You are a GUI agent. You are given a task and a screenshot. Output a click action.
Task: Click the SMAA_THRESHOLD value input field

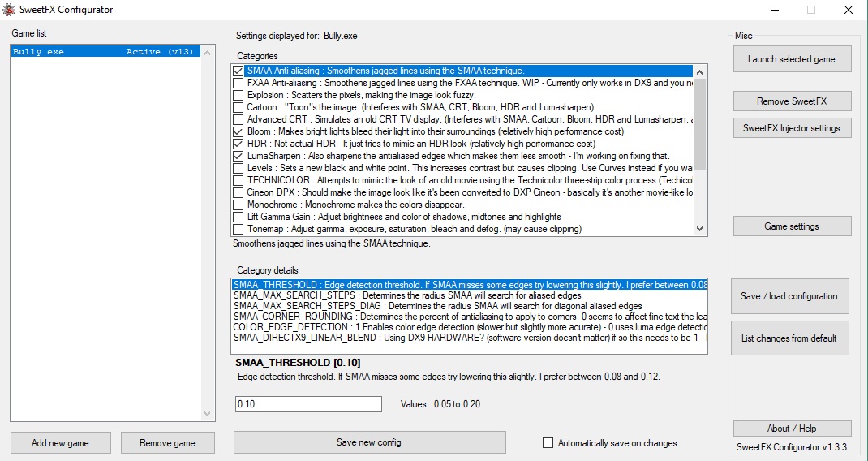(308, 404)
